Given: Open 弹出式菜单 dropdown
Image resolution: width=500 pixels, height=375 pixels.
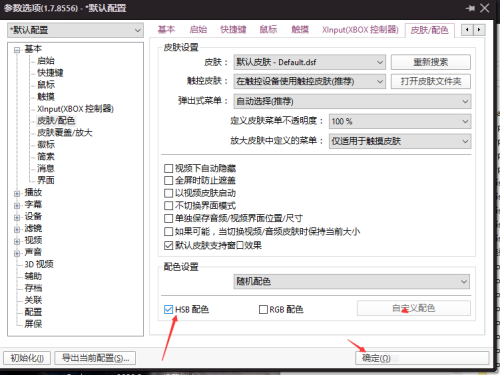Looking at the screenshot, I should pos(352,101).
